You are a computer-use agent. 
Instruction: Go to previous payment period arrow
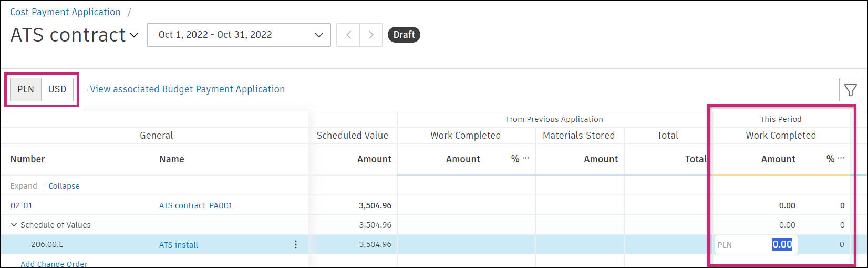point(348,35)
